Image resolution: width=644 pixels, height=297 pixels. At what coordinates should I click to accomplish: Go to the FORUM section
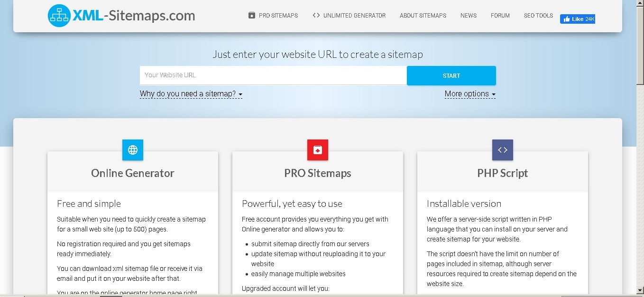click(x=500, y=15)
